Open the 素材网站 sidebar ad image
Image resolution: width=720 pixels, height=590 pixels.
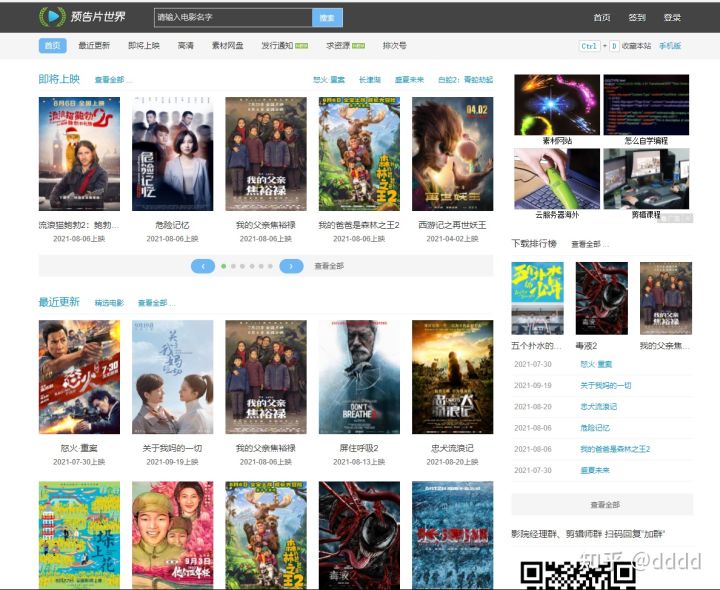tap(557, 105)
